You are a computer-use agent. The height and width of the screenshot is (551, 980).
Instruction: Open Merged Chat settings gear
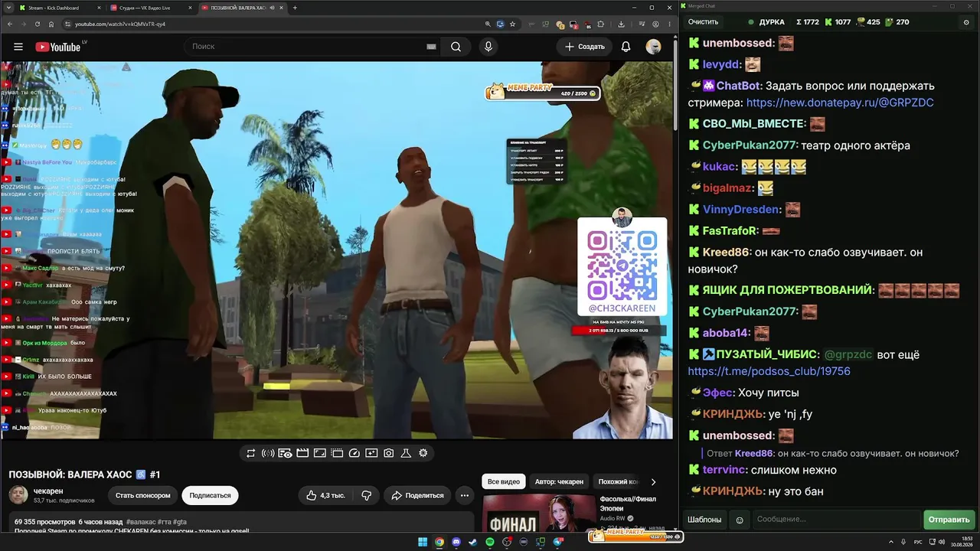click(x=965, y=22)
